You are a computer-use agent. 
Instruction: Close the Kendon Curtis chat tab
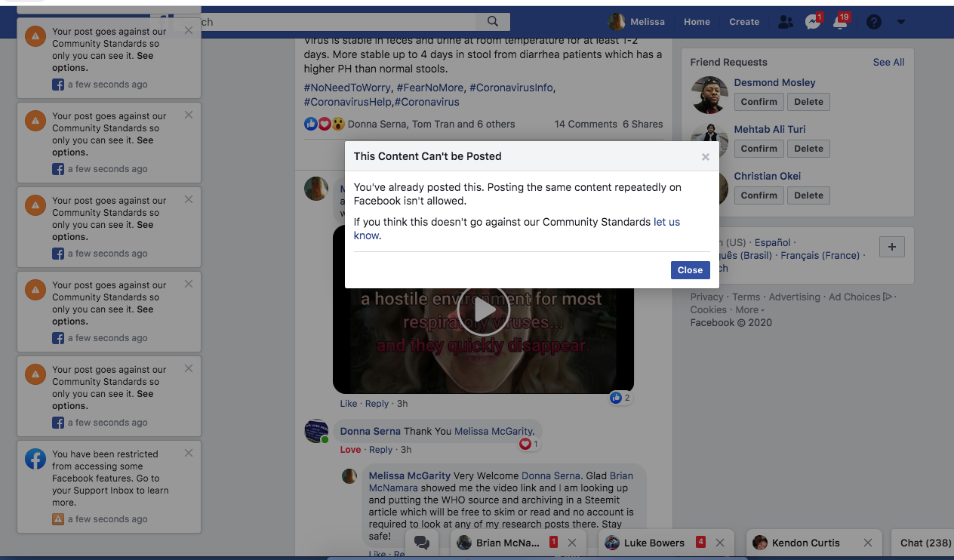click(868, 543)
